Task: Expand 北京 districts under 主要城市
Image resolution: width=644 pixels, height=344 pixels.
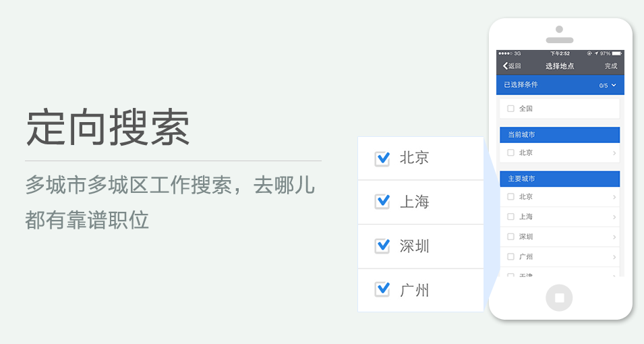Action: pyautogui.click(x=614, y=197)
